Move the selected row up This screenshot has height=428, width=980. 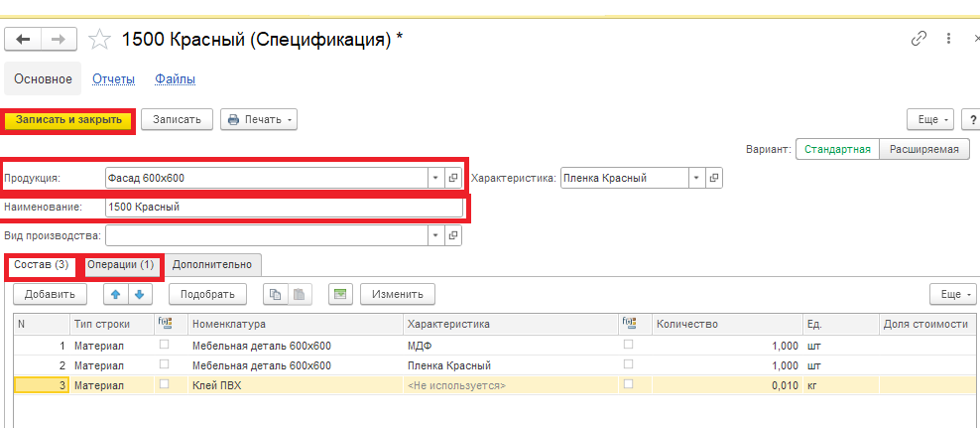116,294
